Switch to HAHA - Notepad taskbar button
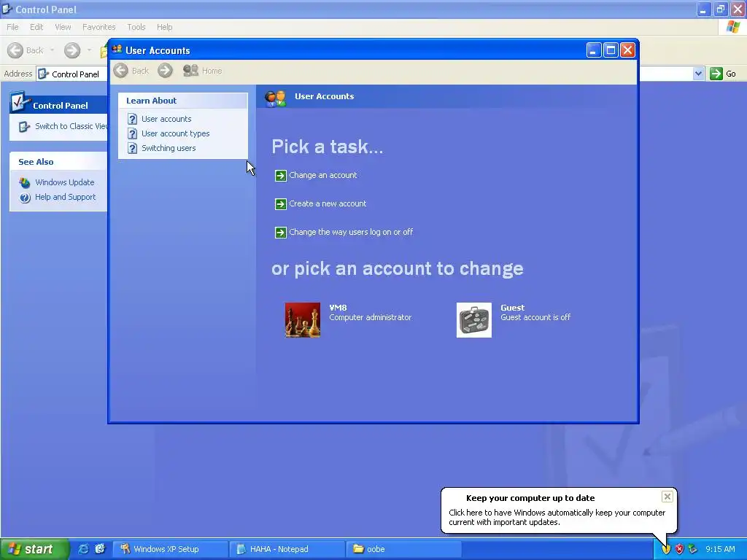Image resolution: width=747 pixels, height=560 pixels. pyautogui.click(x=287, y=549)
